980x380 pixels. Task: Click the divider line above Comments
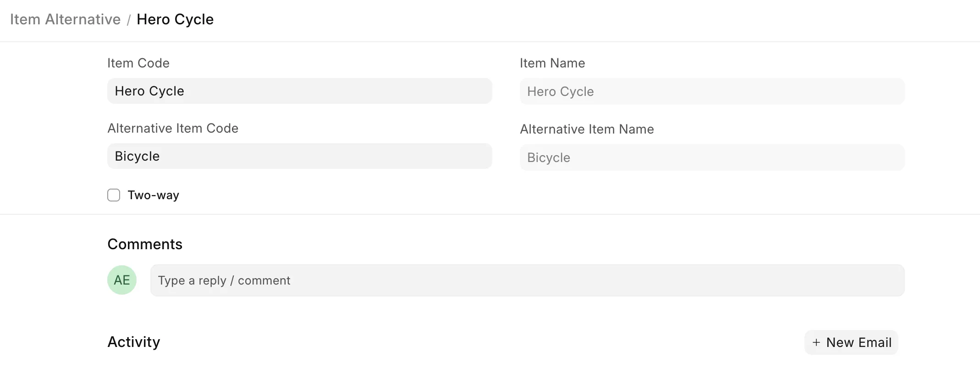490,214
